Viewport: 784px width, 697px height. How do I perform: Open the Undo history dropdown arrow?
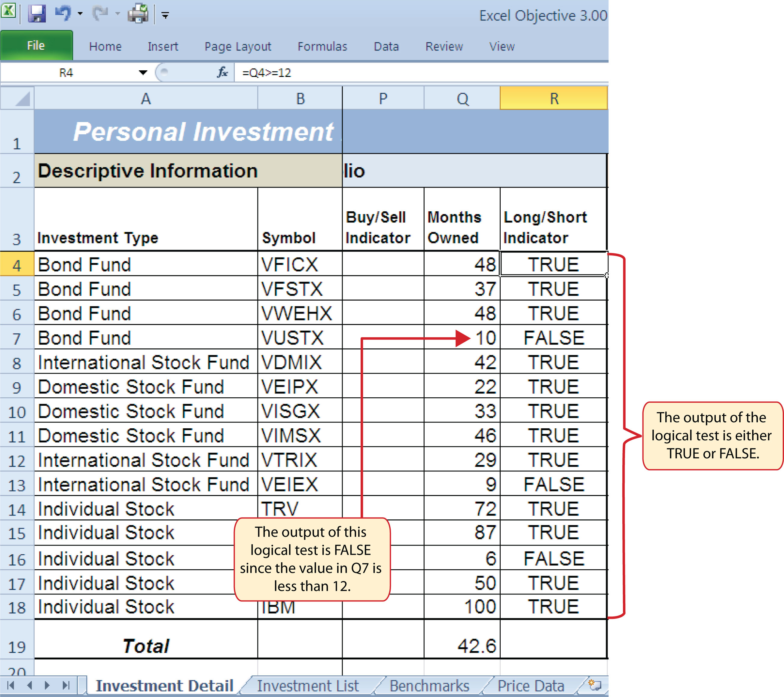coord(80,14)
